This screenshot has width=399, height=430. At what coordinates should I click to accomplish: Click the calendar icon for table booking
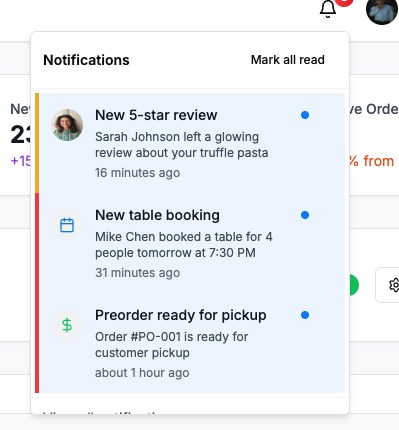(x=67, y=225)
